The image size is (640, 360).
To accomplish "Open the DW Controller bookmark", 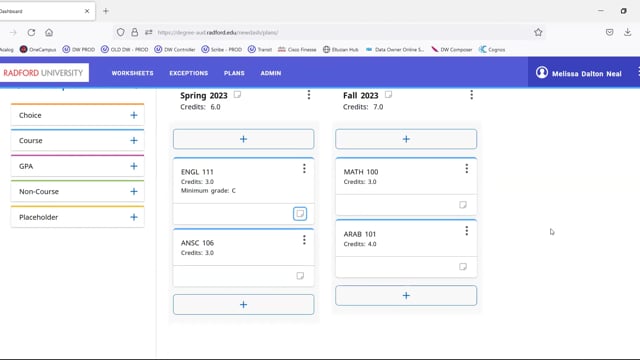I will click(x=175, y=49).
